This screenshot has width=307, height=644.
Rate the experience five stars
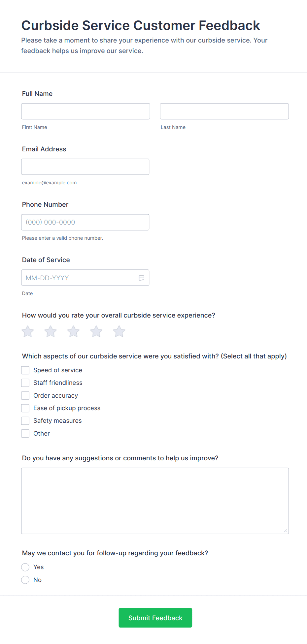119,331
